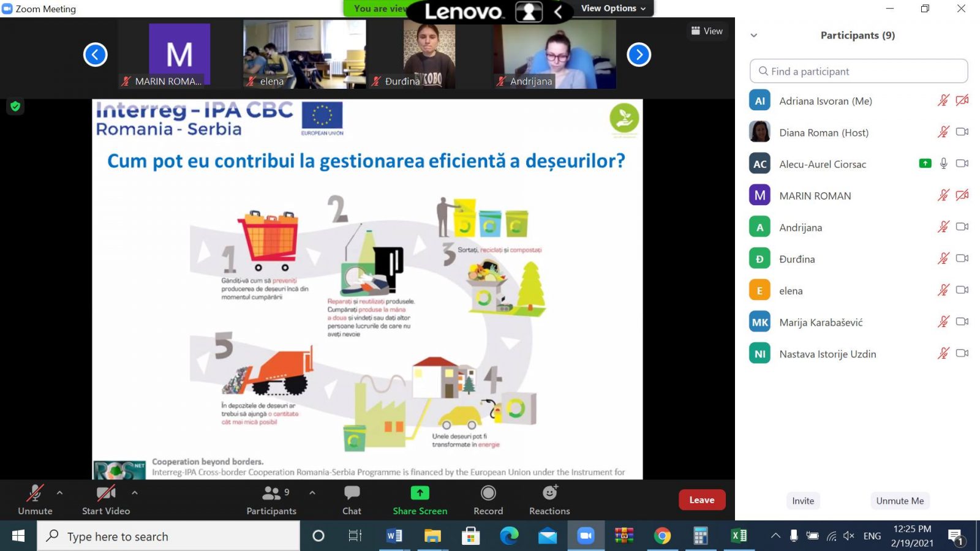Click the Find a participant search field
The height and width of the screenshot is (551, 980).
pos(858,71)
